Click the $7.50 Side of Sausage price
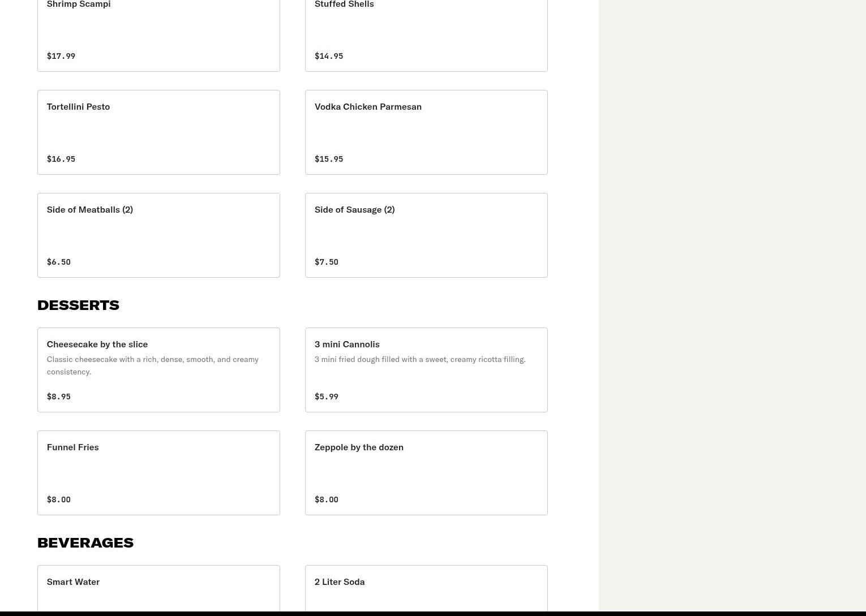 click(327, 262)
